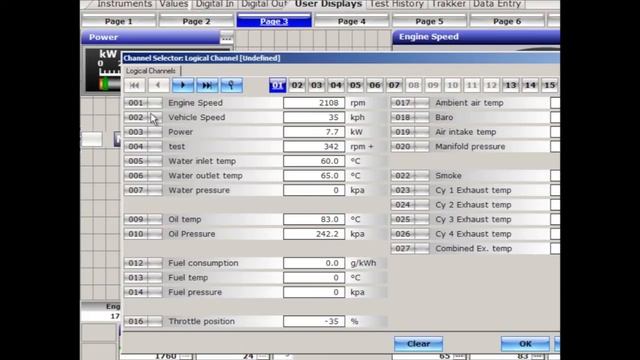Screen dimensions: 640x360
Task: Open the Values tab
Action: (x=174, y=4)
